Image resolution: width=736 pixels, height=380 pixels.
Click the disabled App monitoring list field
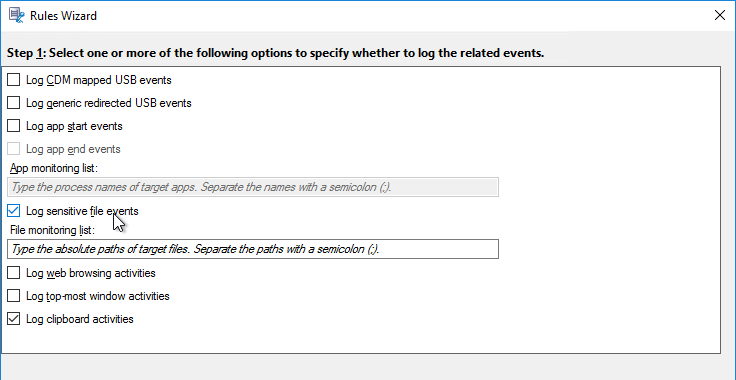point(253,187)
